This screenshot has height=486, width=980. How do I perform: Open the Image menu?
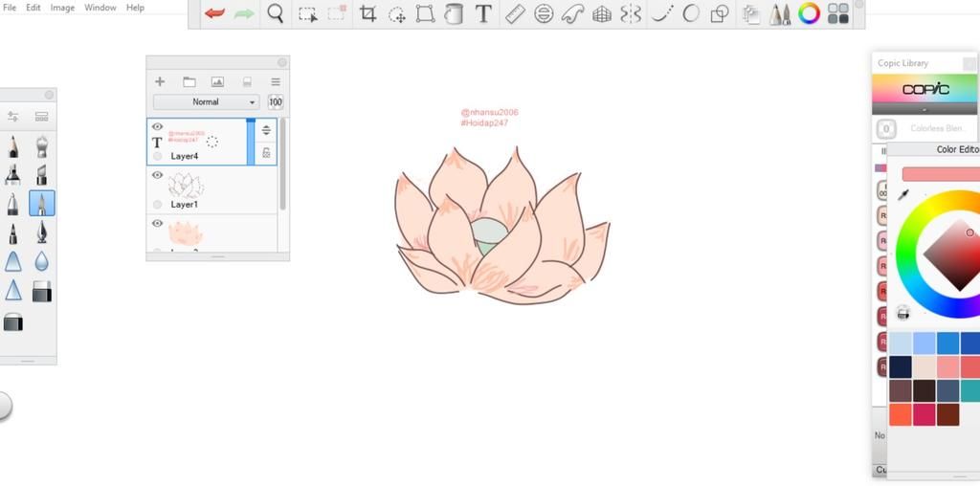click(62, 8)
